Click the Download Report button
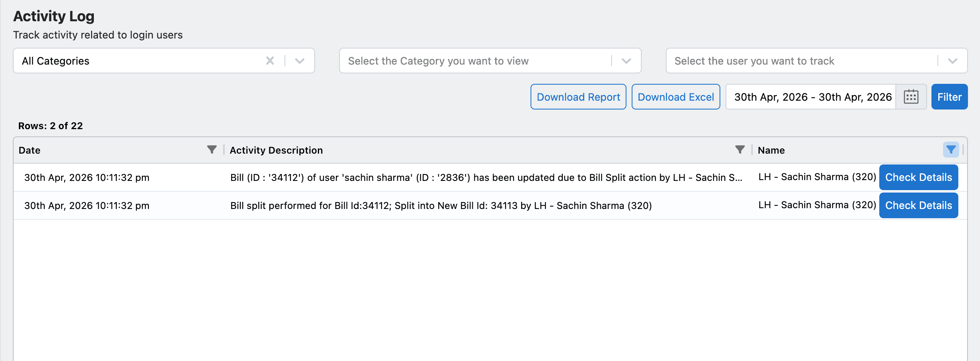Image resolution: width=980 pixels, height=361 pixels. pos(578,97)
